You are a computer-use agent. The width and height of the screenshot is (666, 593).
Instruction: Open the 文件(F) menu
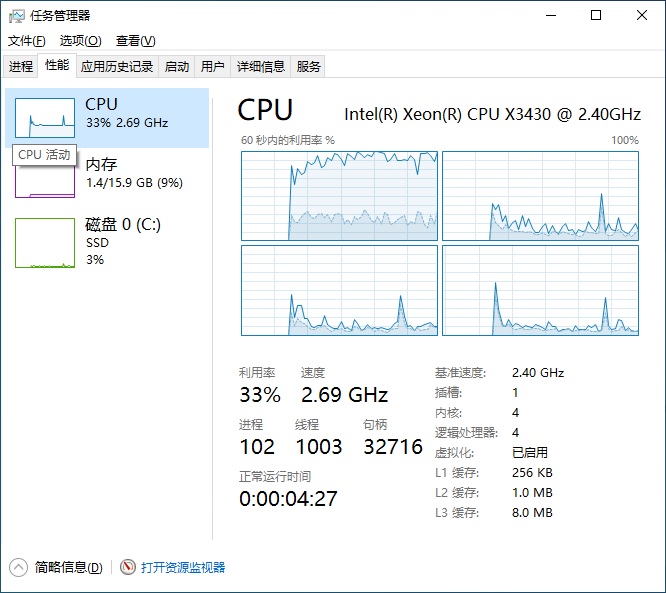coord(27,41)
